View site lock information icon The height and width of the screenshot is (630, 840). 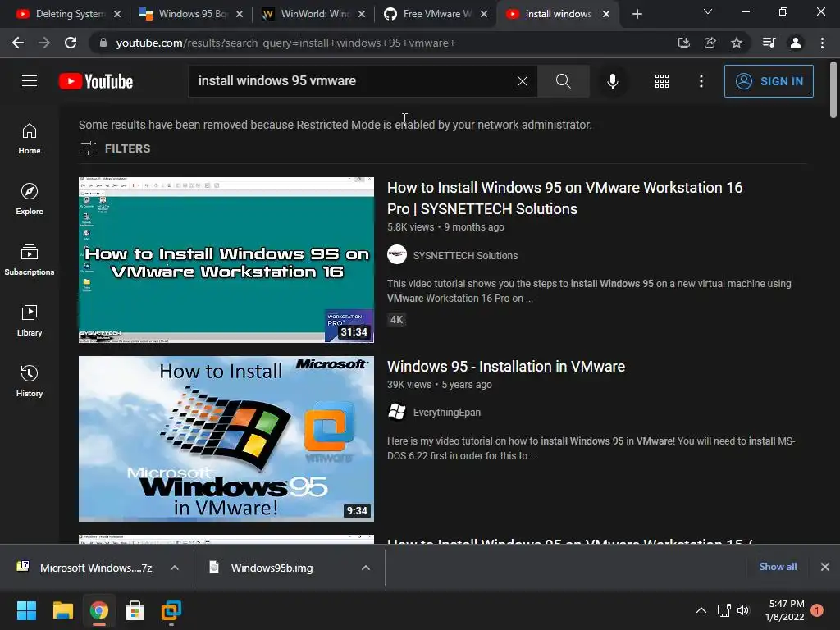coord(103,43)
